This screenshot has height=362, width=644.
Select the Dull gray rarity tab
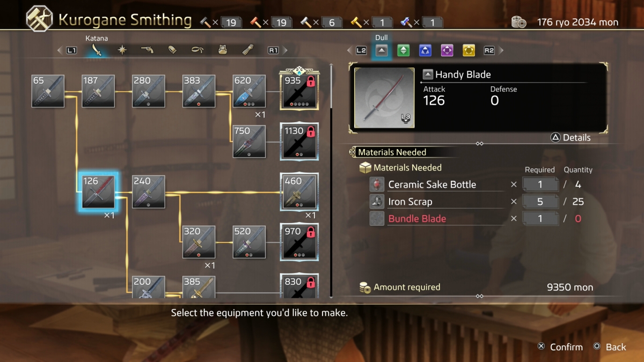coord(382,50)
